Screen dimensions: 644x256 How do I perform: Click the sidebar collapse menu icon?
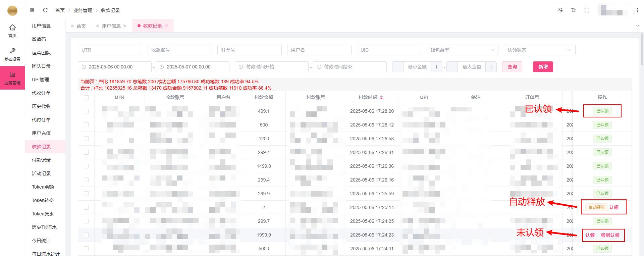click(x=32, y=10)
